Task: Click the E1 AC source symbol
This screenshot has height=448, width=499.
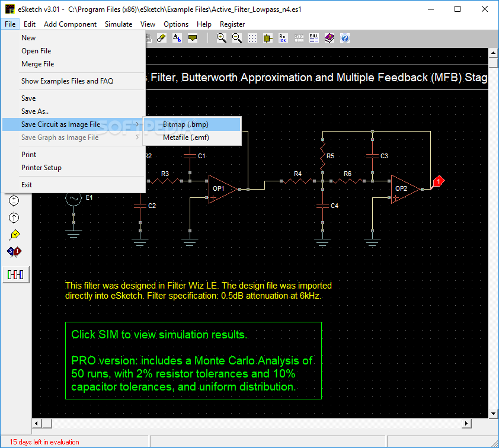Action: click(73, 199)
